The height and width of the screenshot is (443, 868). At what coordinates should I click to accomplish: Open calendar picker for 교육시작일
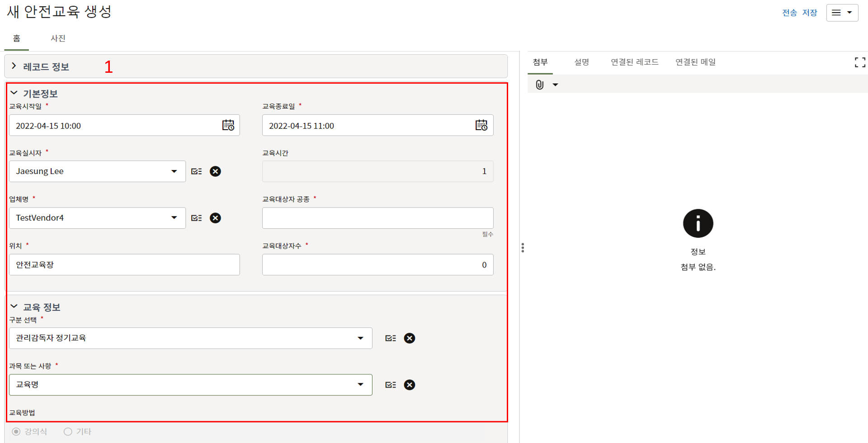point(228,125)
